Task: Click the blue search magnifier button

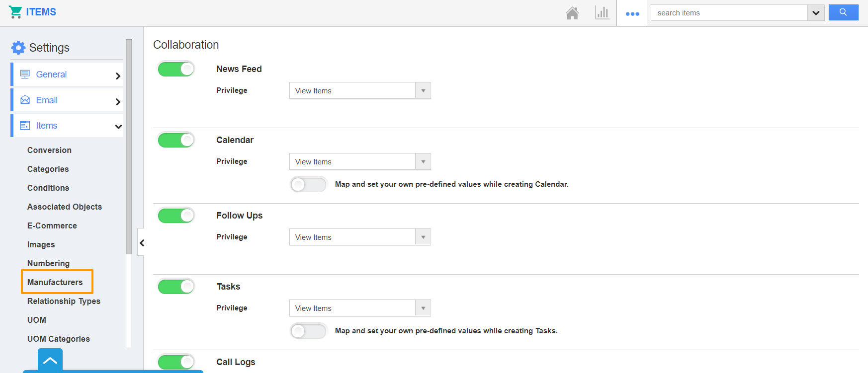Action: (843, 12)
